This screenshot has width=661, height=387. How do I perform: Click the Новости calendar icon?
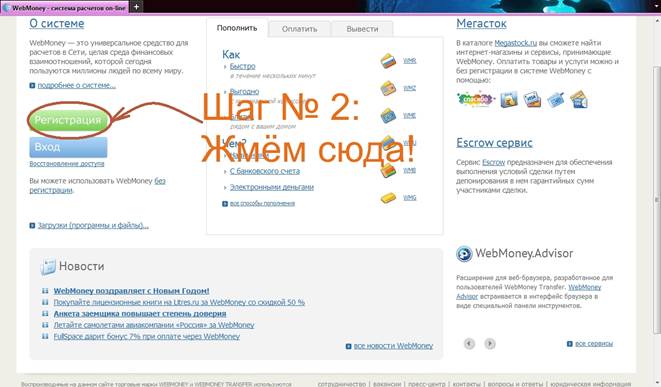(x=48, y=267)
